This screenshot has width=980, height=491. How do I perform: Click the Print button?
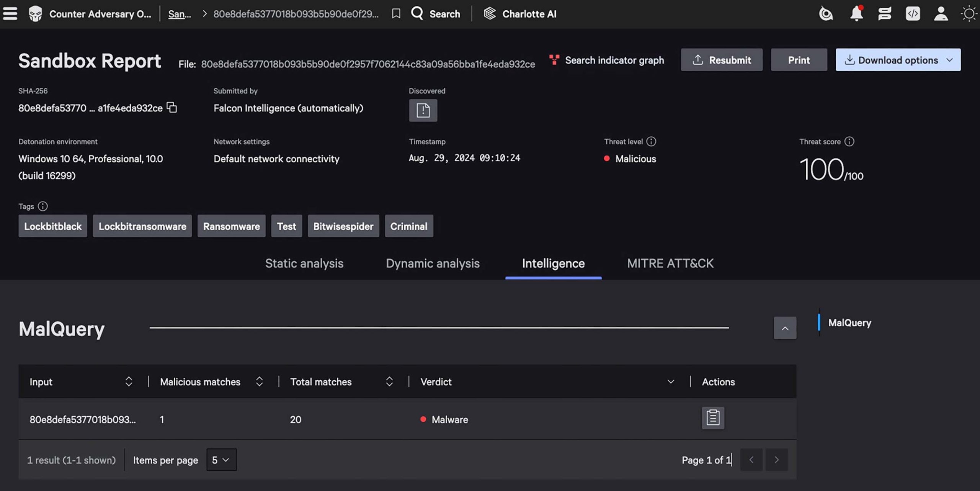(799, 60)
